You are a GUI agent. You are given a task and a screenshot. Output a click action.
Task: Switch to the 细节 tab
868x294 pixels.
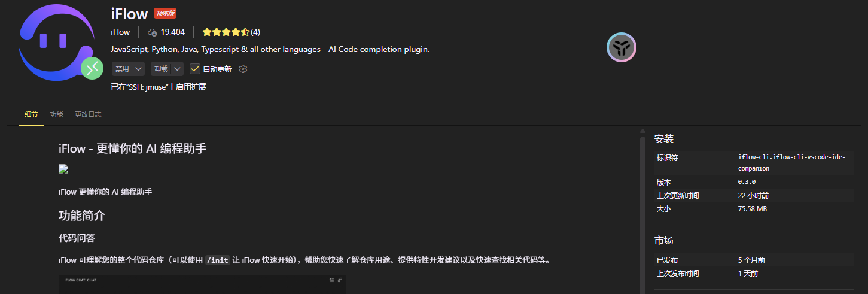click(x=31, y=114)
